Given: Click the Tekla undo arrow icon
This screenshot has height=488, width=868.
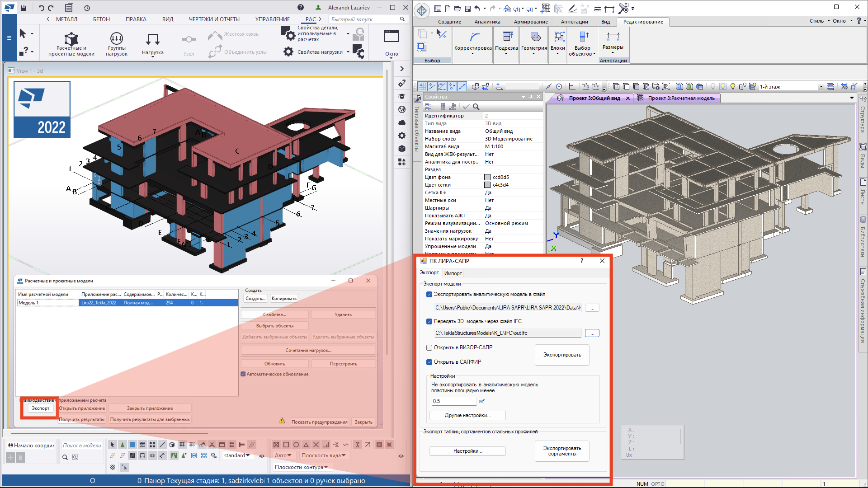Looking at the screenshot, I should [41, 8].
